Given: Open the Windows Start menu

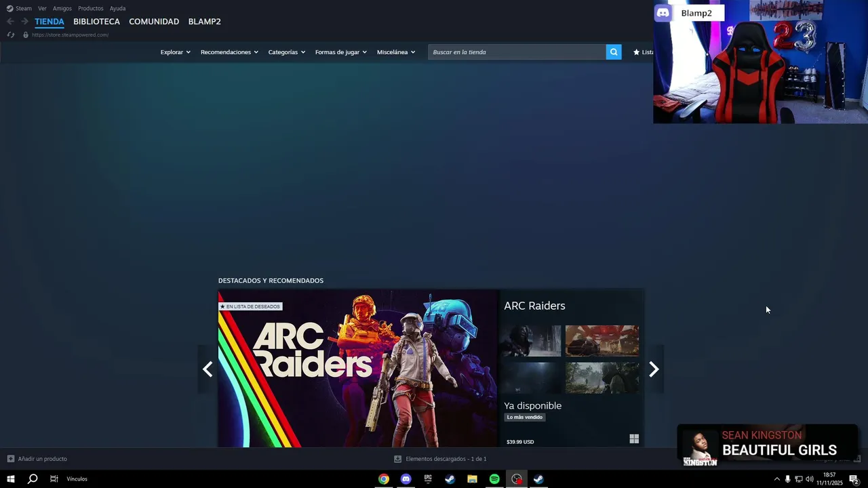Looking at the screenshot, I should pyautogui.click(x=11, y=479).
